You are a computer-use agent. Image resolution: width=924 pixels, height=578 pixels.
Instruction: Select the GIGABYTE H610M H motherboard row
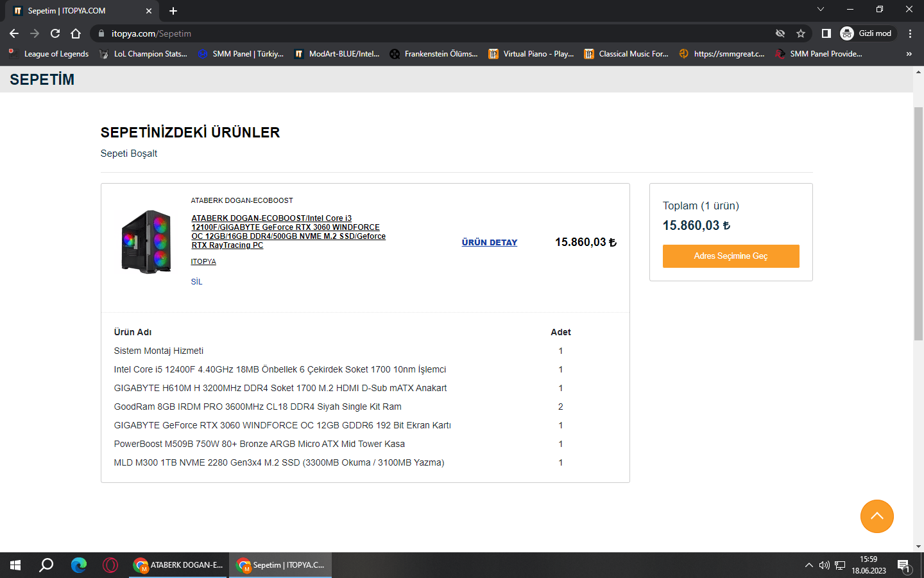tap(280, 388)
